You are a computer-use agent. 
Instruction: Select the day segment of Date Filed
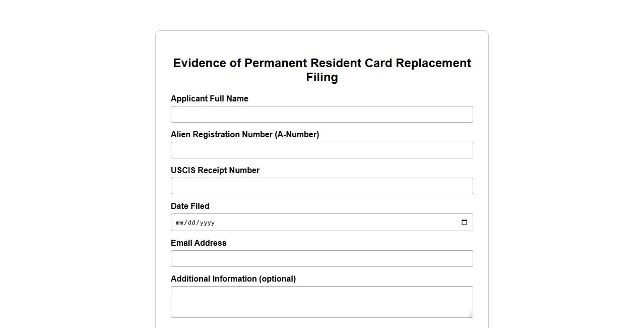coord(191,223)
